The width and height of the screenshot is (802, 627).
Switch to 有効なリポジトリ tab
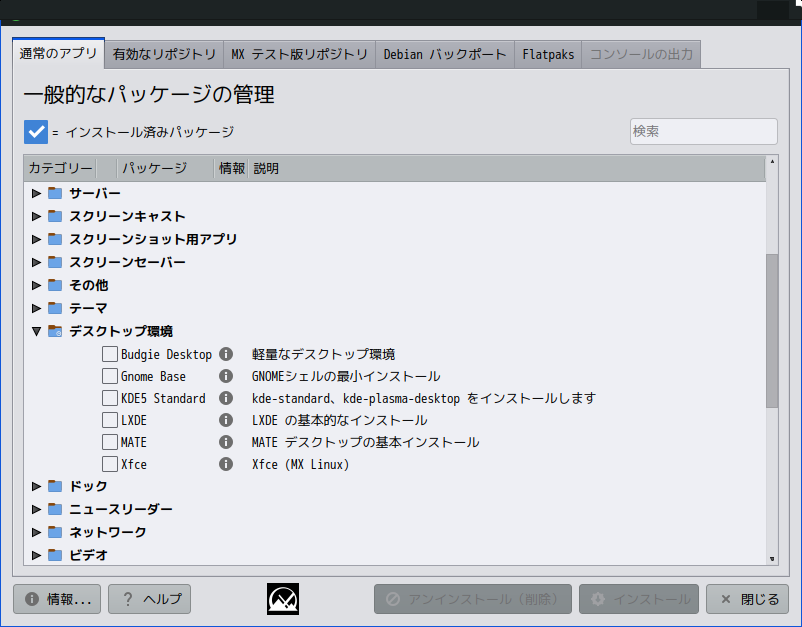pos(164,54)
